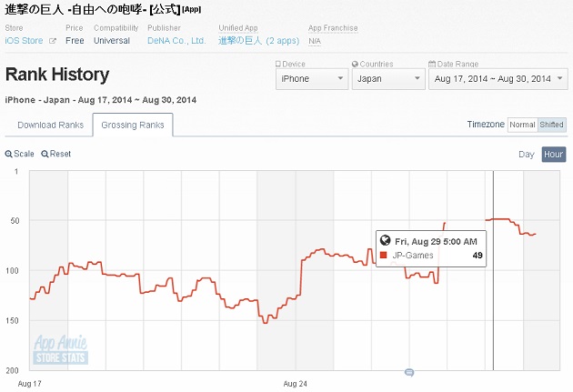Click the Free price value
The image size is (573, 392).
click(x=75, y=41)
